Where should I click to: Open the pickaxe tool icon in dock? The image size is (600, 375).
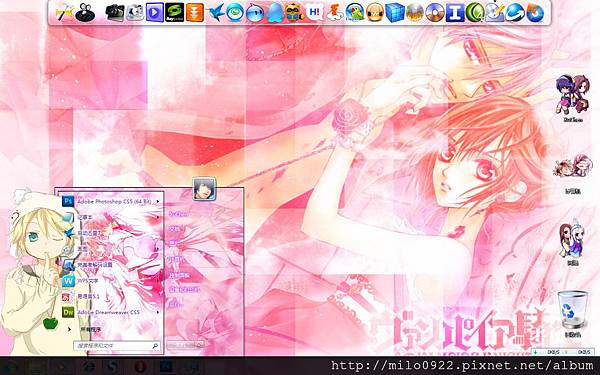click(64, 13)
